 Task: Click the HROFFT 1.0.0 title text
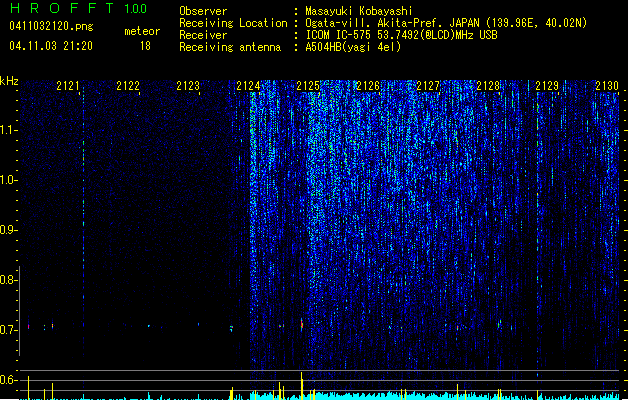click(x=78, y=8)
